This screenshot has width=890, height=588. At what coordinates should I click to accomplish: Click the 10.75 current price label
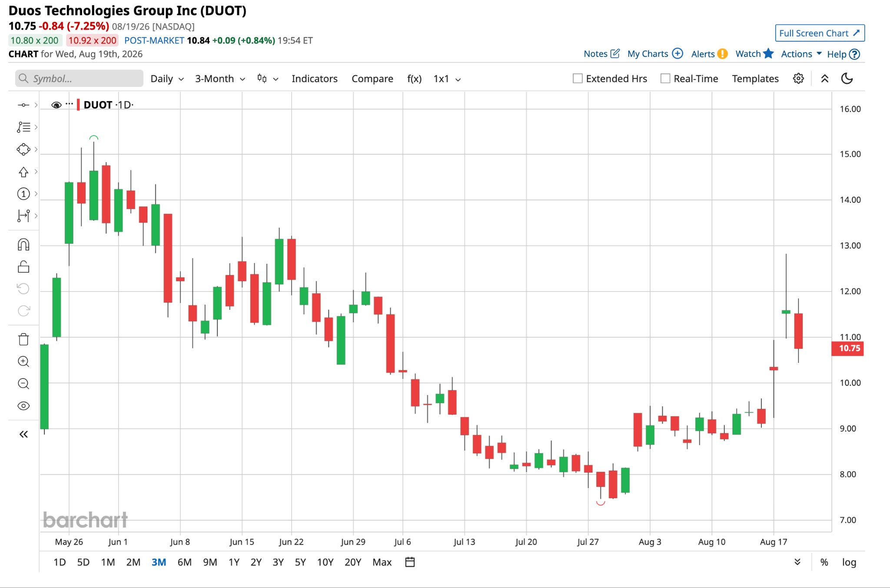coord(847,349)
